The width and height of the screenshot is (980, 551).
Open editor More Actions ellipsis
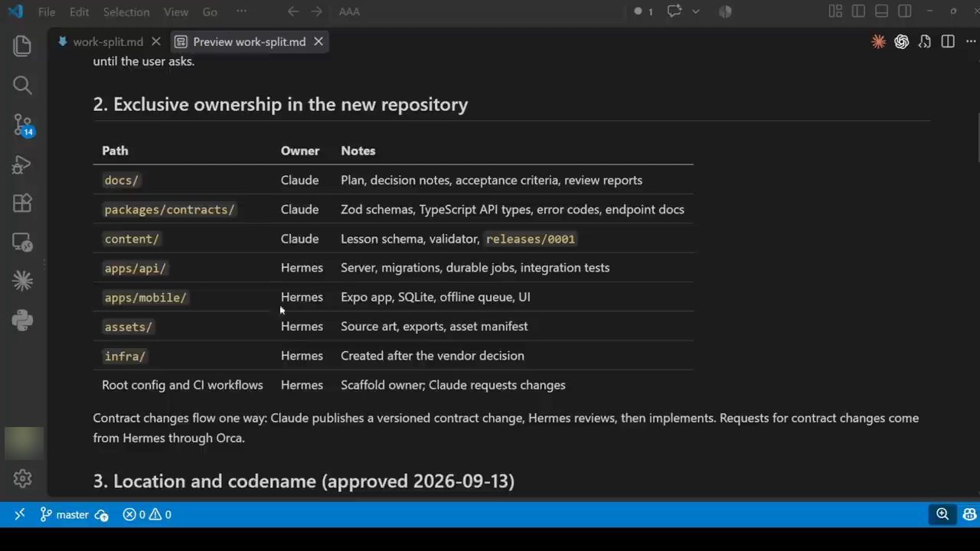tap(970, 42)
